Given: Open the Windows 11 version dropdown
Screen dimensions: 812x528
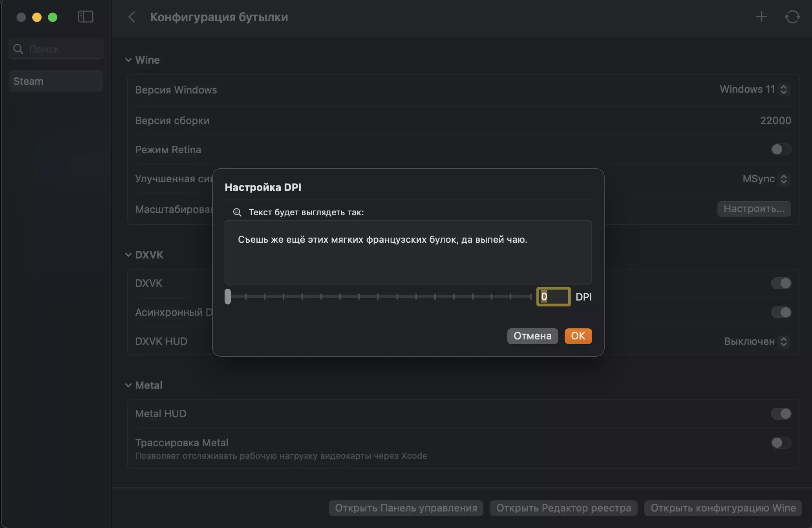Looking at the screenshot, I should click(x=753, y=89).
